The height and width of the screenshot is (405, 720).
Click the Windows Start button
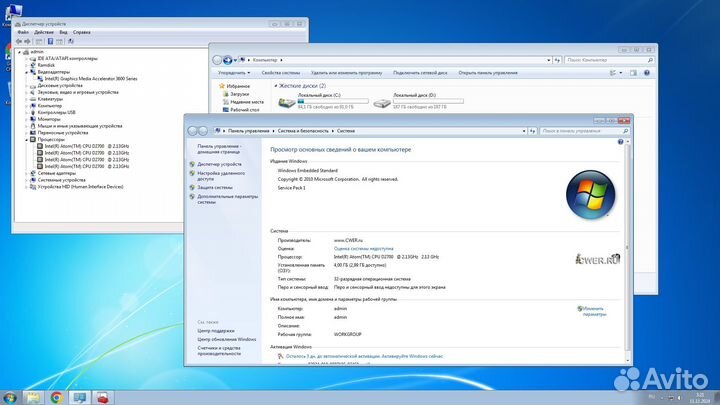pos(12,396)
